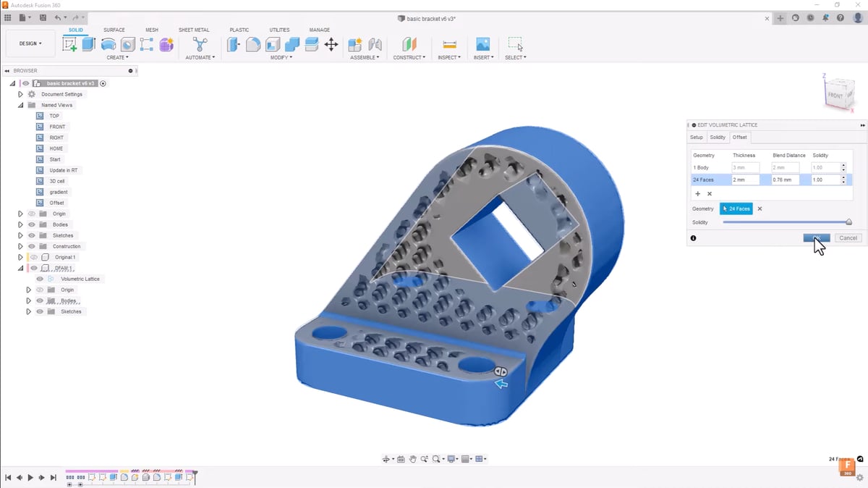Viewport: 868px width, 488px height.
Task: Open the Solidity tab in lattice dialog
Action: click(x=718, y=137)
